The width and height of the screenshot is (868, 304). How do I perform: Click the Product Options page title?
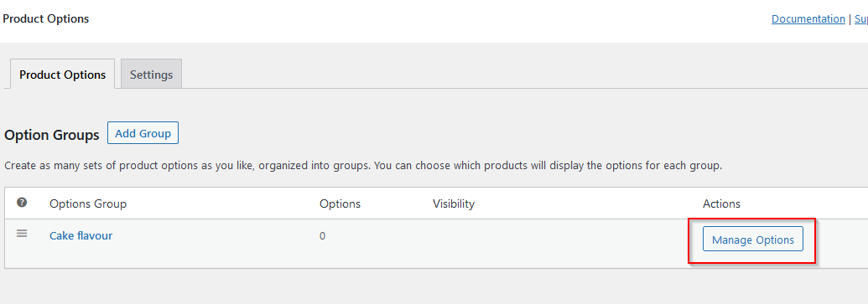tap(46, 18)
